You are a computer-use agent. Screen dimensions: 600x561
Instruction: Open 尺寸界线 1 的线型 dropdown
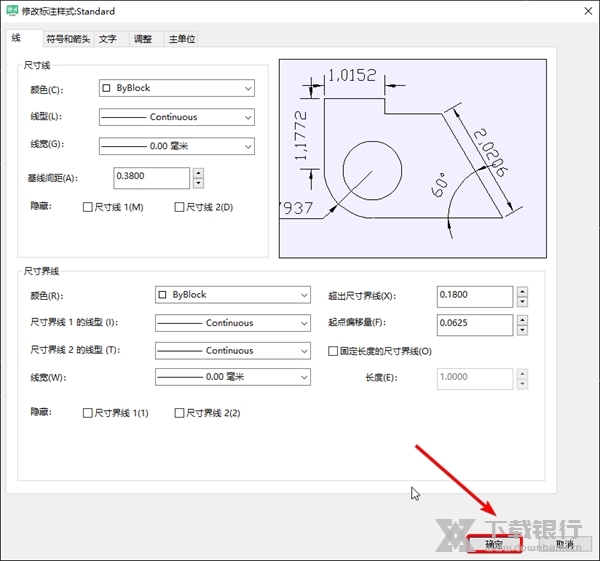233,323
